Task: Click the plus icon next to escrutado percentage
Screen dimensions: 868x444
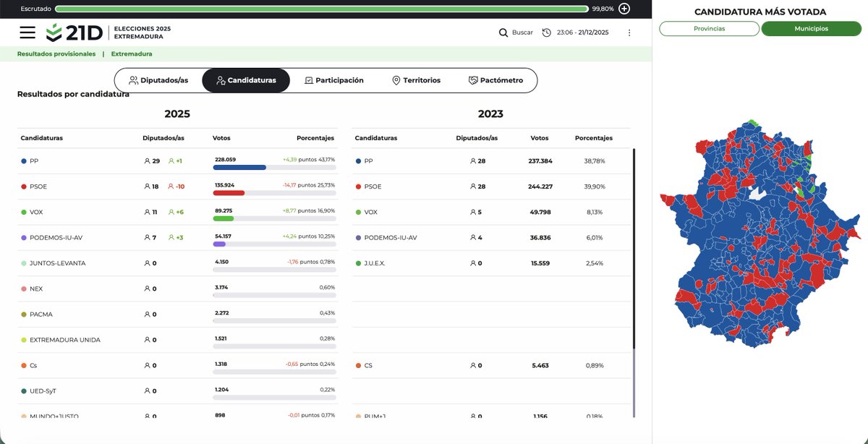Action: click(x=622, y=8)
